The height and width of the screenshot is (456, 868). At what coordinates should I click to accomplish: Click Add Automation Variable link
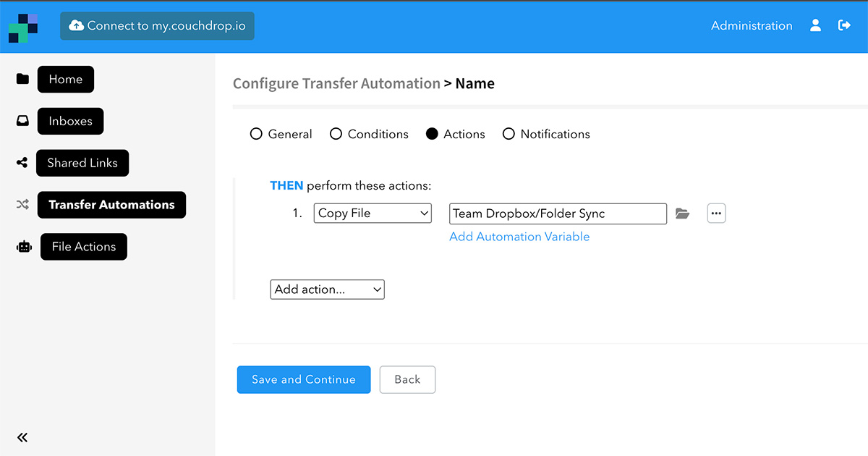519,237
